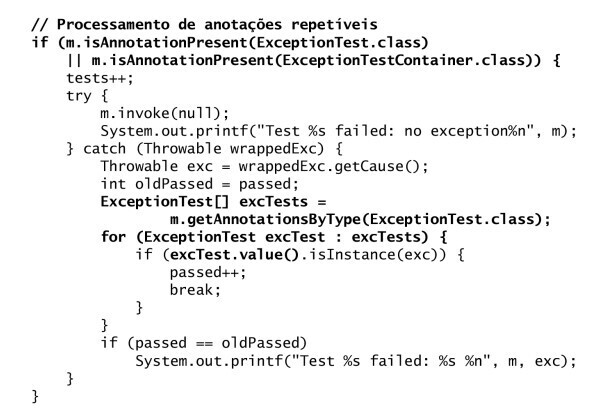This screenshot has height=417, width=615.
Task: Click wrappedExc.getCause() call
Action: coord(329,166)
